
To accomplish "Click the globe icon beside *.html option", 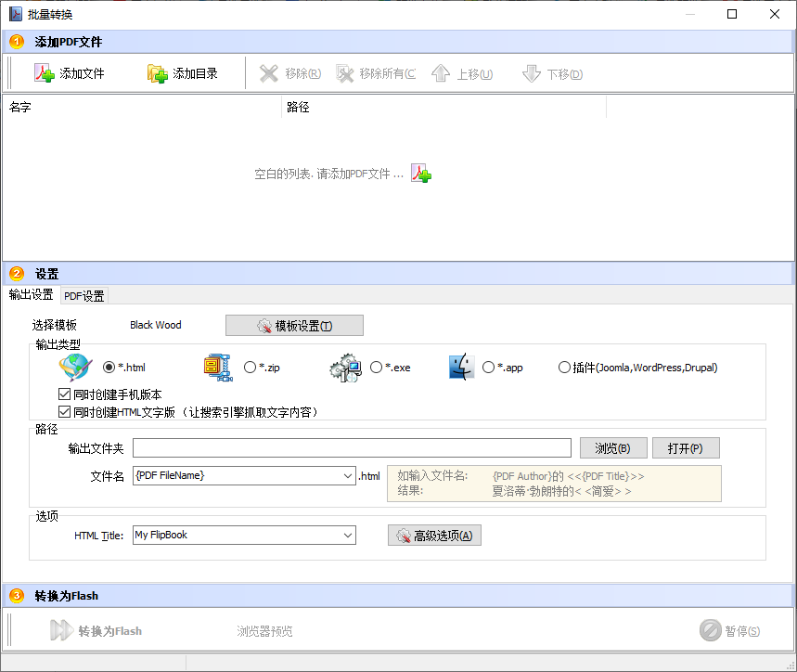I will (74, 367).
